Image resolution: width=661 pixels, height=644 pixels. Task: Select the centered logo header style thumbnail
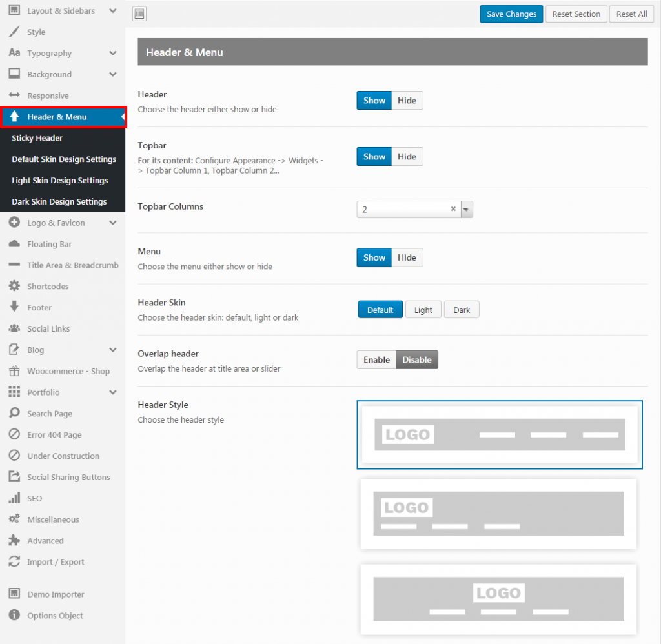pyautogui.click(x=498, y=599)
